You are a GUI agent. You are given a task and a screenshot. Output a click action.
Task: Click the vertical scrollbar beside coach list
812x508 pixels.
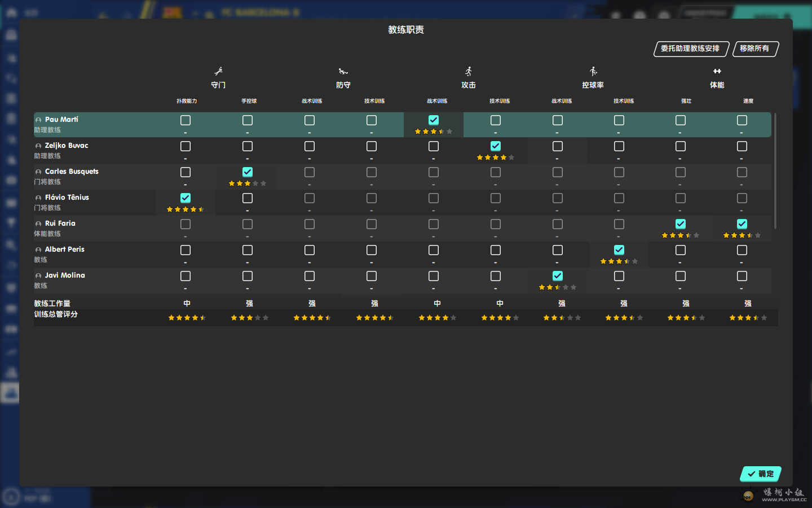tap(775, 170)
